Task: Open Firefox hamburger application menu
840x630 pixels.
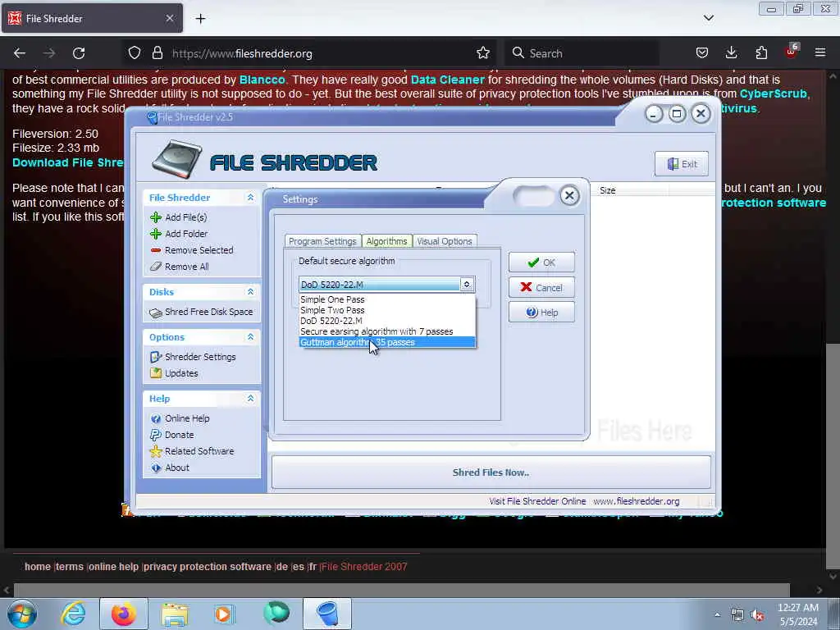Action: [820, 52]
